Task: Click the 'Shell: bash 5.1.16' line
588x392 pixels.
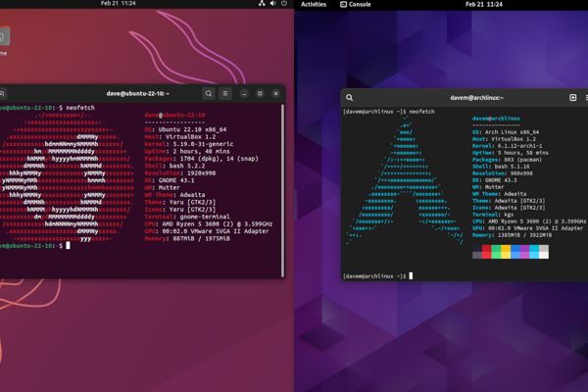Action: pos(501,167)
